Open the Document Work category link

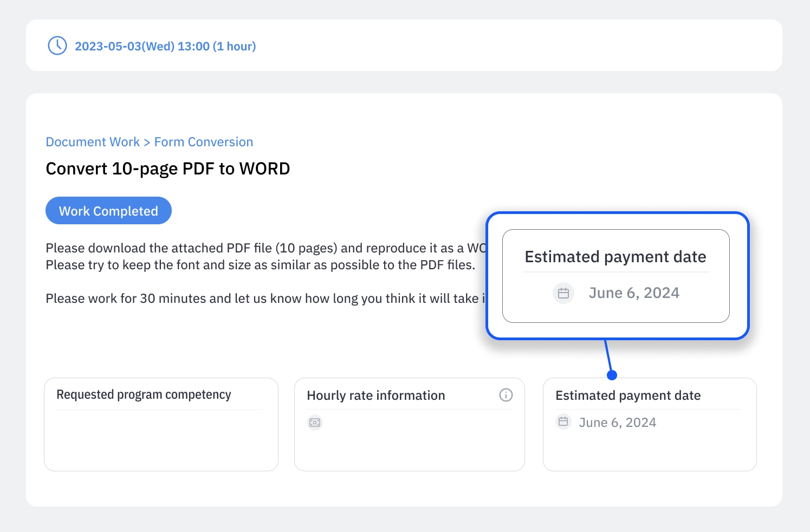point(93,142)
